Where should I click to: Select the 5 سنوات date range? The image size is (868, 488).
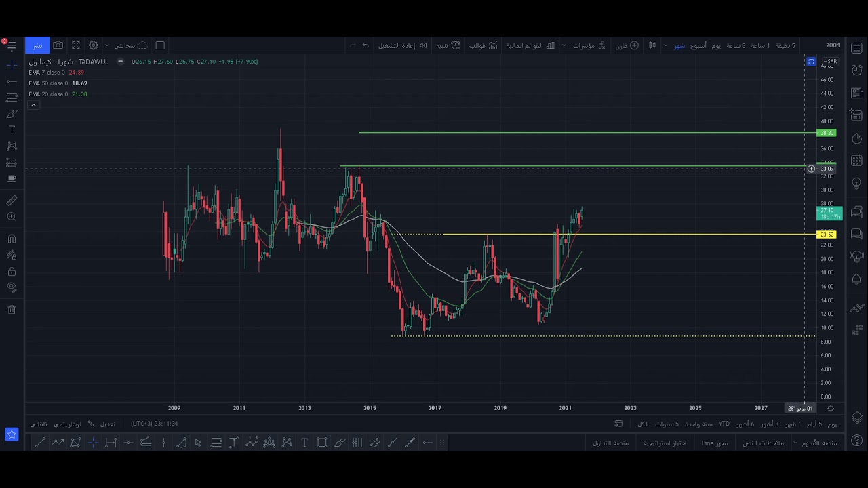[x=667, y=424]
